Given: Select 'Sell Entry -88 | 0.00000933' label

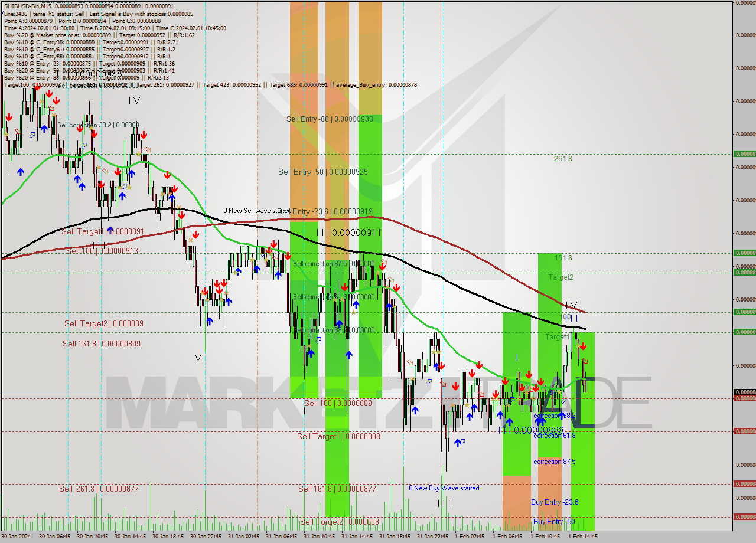Looking at the screenshot, I should click(330, 119).
